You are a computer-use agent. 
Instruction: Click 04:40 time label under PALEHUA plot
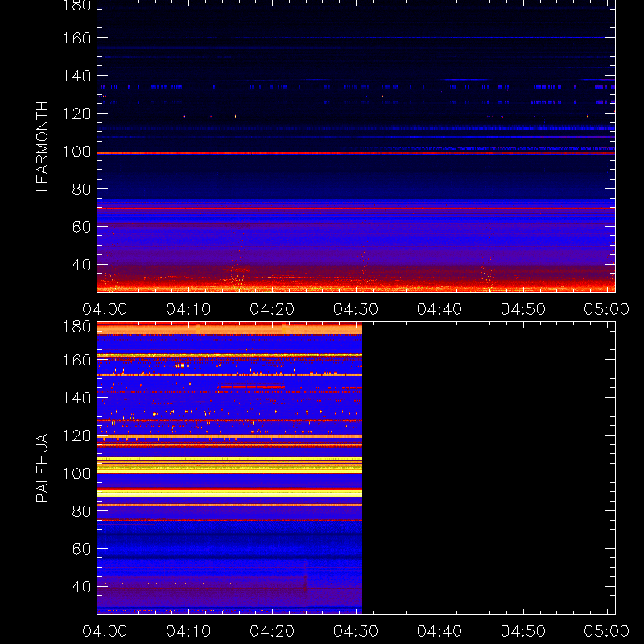click(440, 631)
